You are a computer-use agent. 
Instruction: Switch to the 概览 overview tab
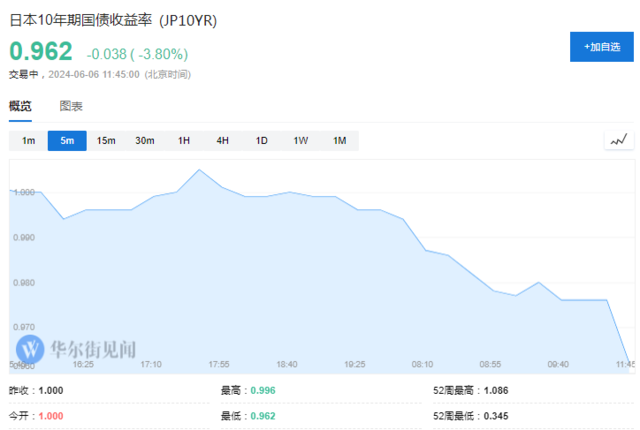pos(20,106)
